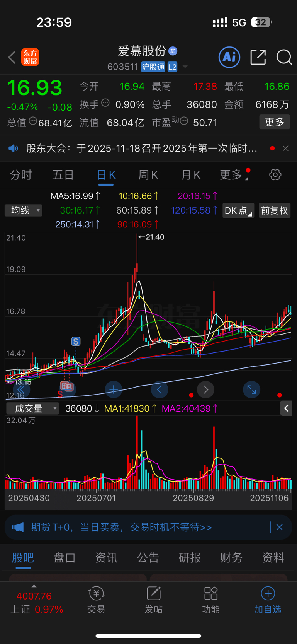Switch to 五日 chart tab
Image resolution: width=297 pixels, height=644 pixels.
click(x=63, y=175)
